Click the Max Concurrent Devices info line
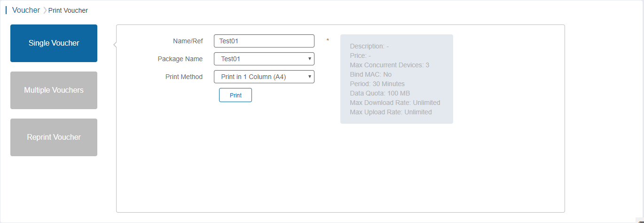644x223 pixels. [389, 65]
